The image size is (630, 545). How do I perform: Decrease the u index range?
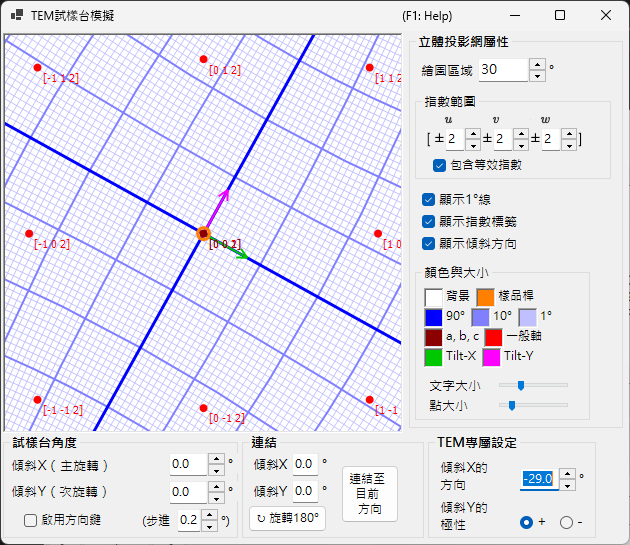coord(473,145)
